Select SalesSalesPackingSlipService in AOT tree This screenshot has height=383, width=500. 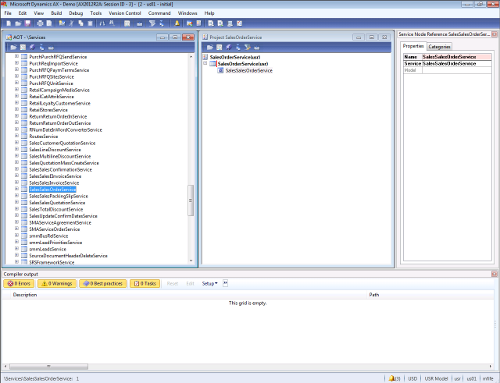click(59, 196)
